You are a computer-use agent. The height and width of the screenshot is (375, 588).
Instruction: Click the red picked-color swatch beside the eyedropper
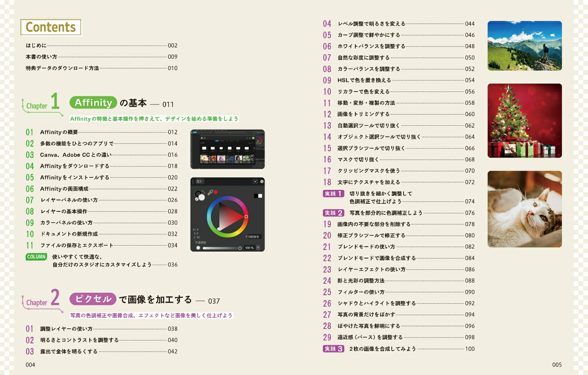coord(216,192)
